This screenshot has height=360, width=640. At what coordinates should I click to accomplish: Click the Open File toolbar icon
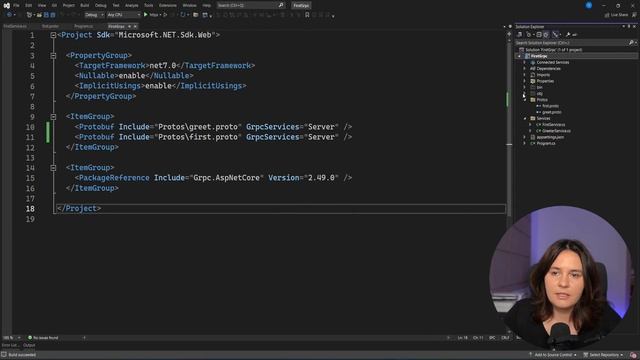(39, 15)
